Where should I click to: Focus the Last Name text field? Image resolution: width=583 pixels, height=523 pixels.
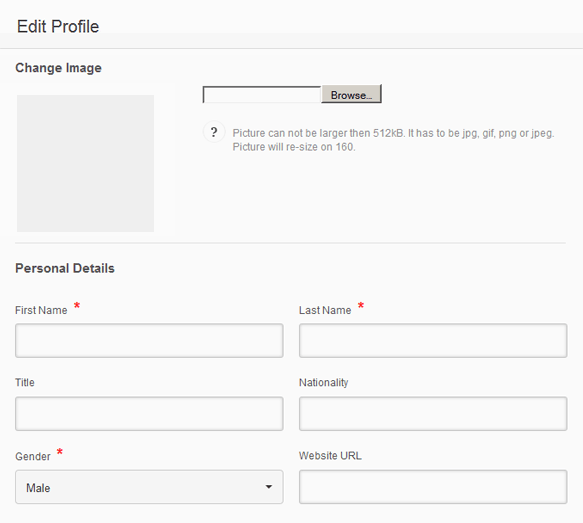(433, 340)
